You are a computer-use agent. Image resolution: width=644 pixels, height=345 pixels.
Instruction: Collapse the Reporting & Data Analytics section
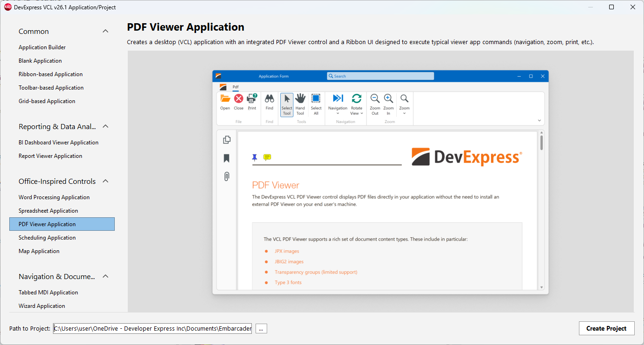tap(105, 126)
